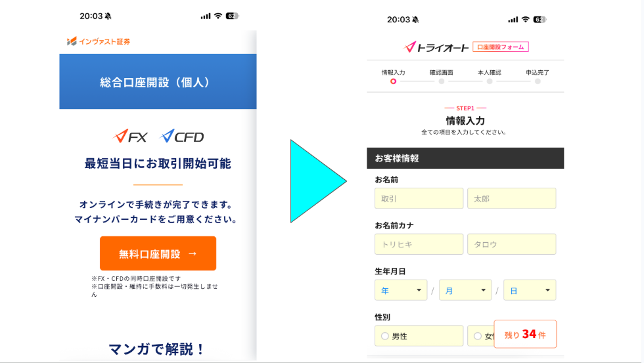Image resolution: width=644 pixels, height=363 pixels.
Task: Click the 最短当日にお取引開始可能 headline
Action: (158, 163)
